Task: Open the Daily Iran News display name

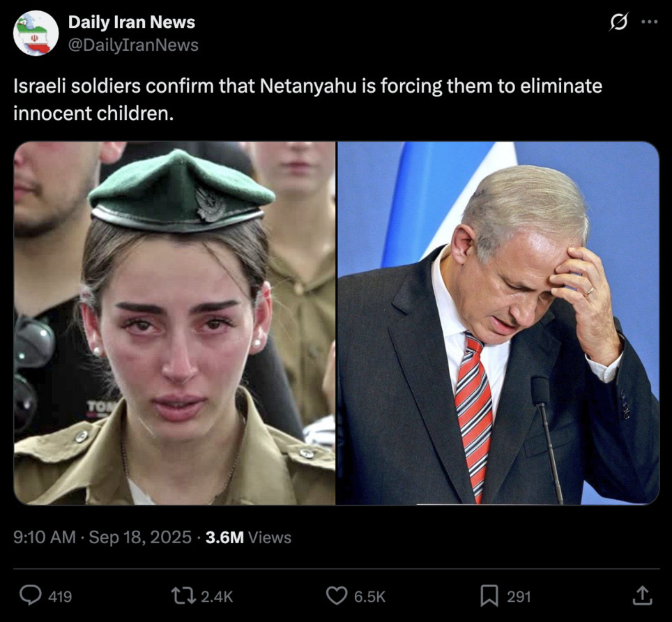Action: click(132, 22)
